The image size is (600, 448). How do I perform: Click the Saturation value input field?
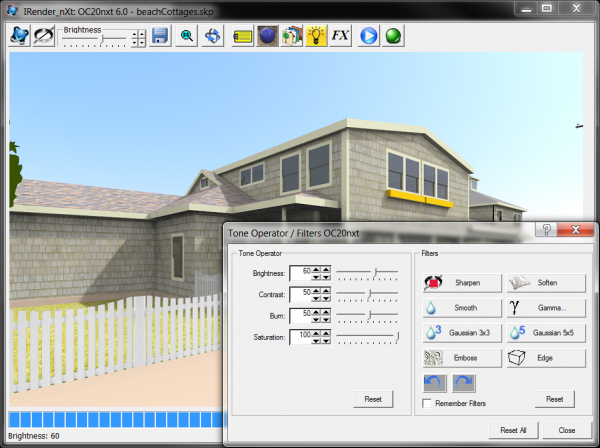tap(302, 336)
